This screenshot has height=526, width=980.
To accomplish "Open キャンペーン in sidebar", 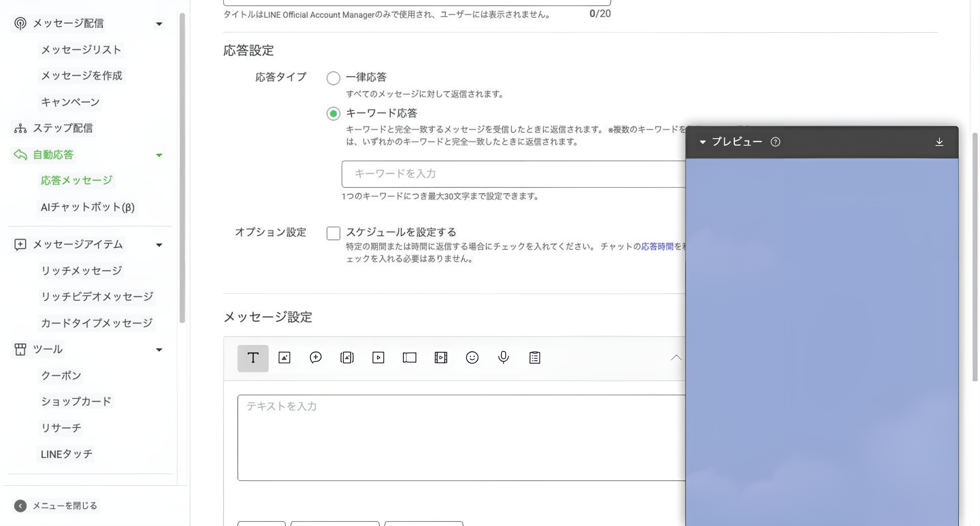I will click(70, 102).
